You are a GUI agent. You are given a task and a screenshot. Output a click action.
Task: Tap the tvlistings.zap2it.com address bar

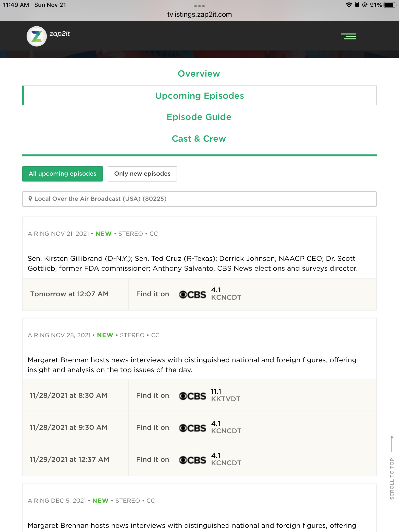[199, 14]
